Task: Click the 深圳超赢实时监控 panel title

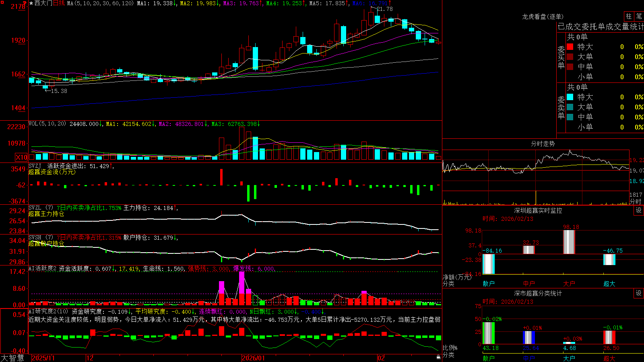Action: pos(538,210)
